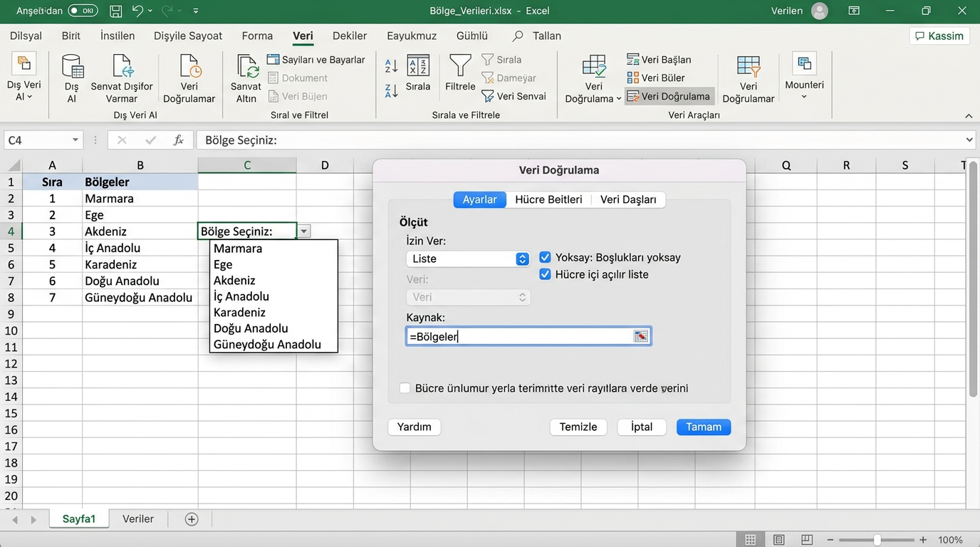
Task: Click the İptal button in dialog
Action: (x=641, y=427)
